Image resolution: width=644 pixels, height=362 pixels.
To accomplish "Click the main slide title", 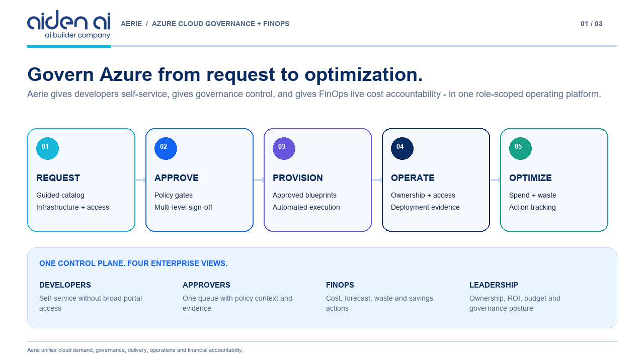I will 225,74.
